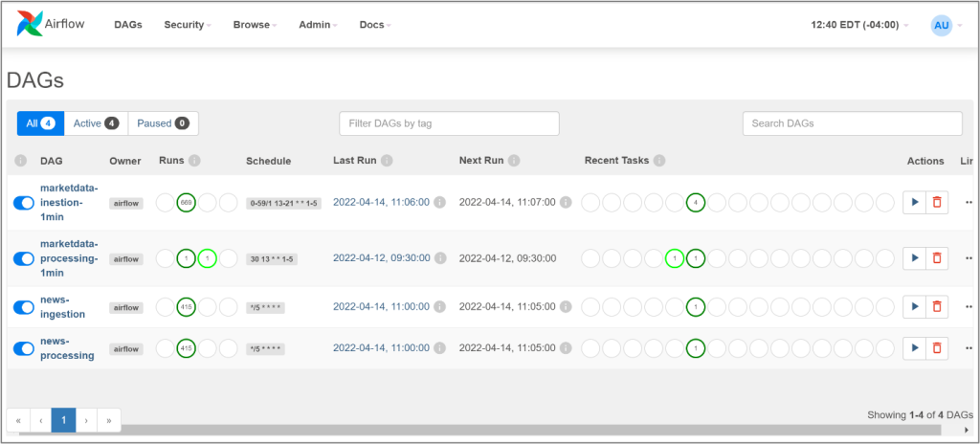Switch off the news-processing DAG toggle
This screenshot has height=444, width=980.
[24, 348]
